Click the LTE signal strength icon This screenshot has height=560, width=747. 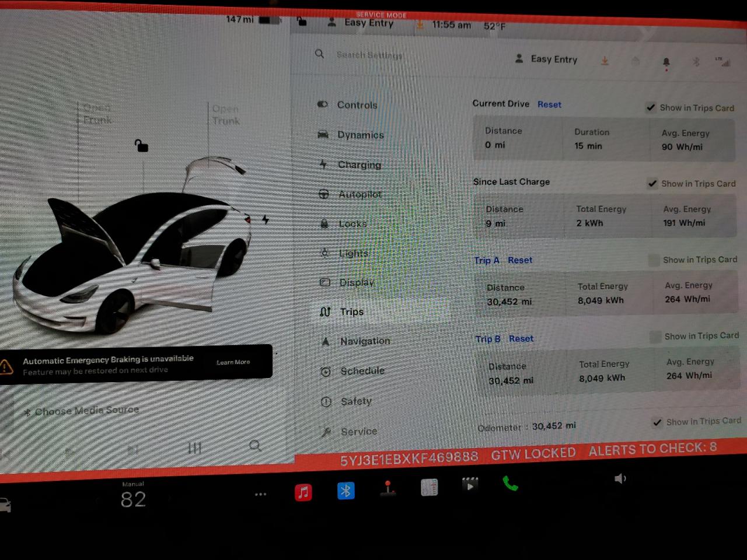tap(723, 61)
